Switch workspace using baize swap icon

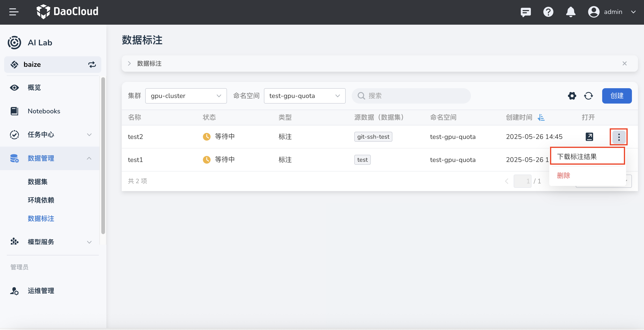tap(92, 65)
